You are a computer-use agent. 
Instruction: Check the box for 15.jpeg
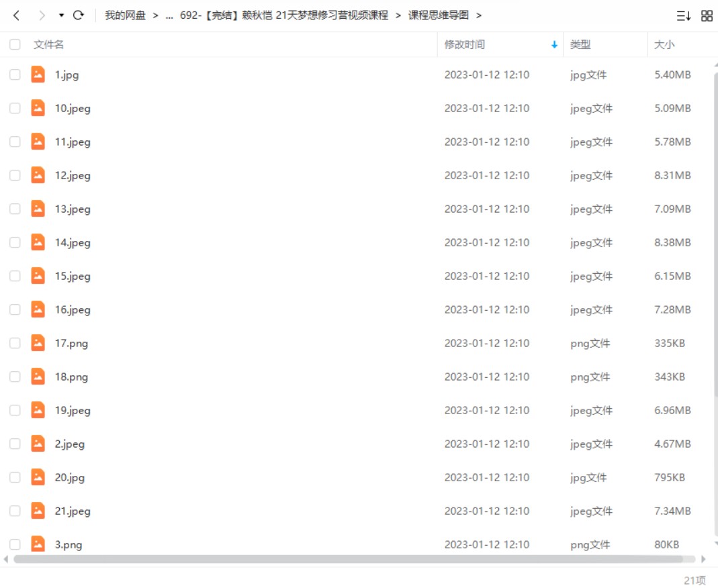(15, 276)
